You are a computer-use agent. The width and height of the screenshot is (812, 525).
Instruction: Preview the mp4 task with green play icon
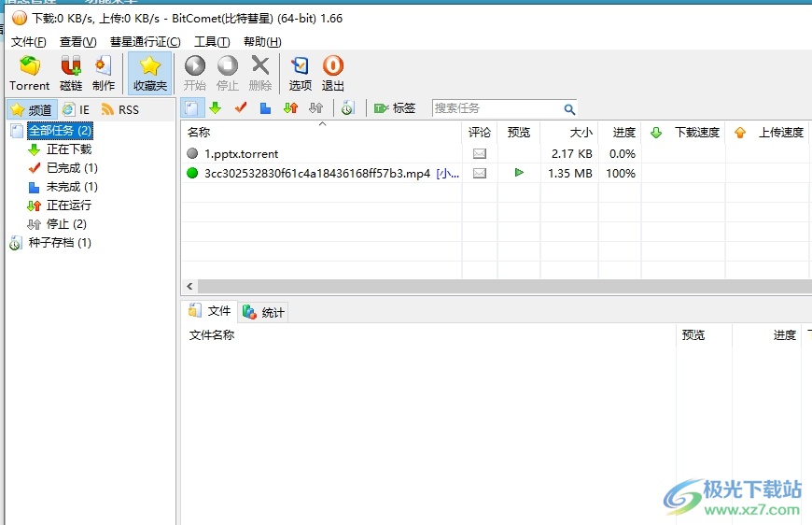pyautogui.click(x=519, y=173)
